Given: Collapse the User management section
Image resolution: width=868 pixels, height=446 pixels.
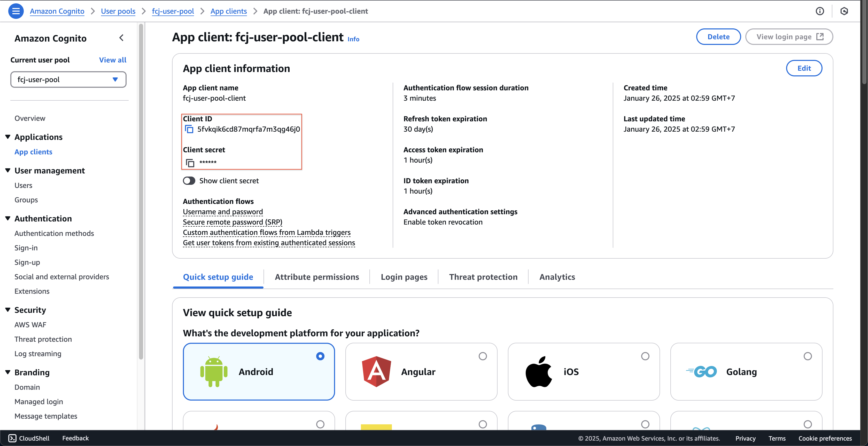Looking at the screenshot, I should point(8,170).
